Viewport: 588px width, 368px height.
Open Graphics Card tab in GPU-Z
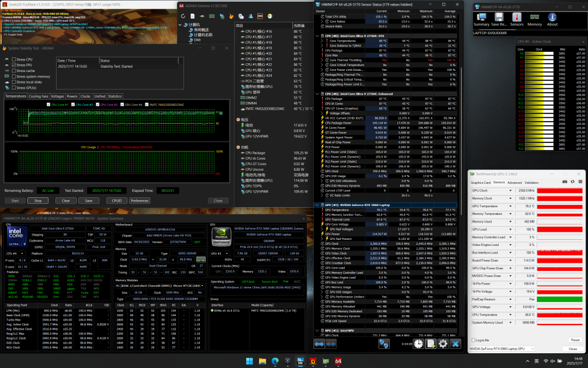(x=481, y=183)
